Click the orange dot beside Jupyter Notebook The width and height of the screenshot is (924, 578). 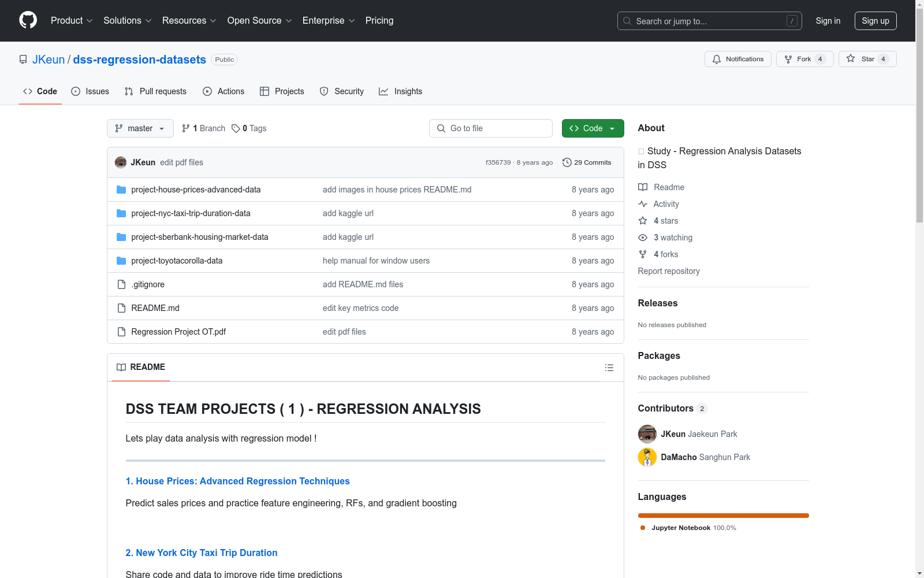point(643,528)
